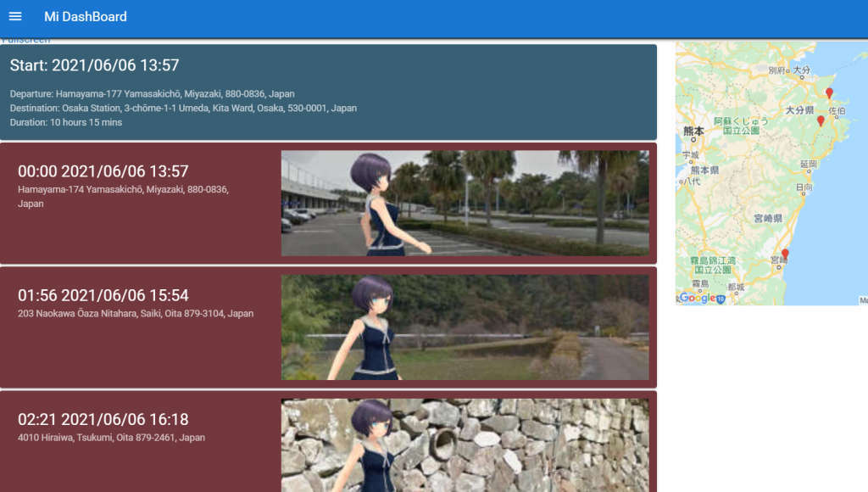The width and height of the screenshot is (868, 492).
Task: Click the Google logo on the map
Action: pos(697,298)
